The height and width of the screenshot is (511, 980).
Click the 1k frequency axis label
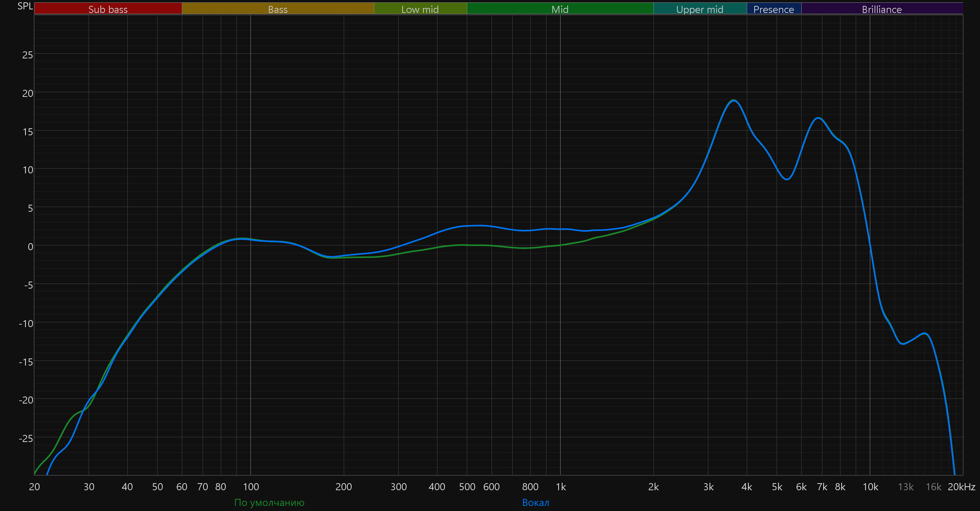point(561,487)
